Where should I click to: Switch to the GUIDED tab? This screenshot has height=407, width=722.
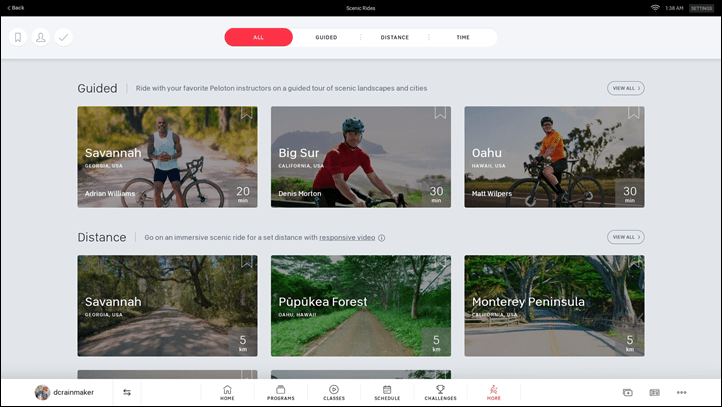[326, 37]
